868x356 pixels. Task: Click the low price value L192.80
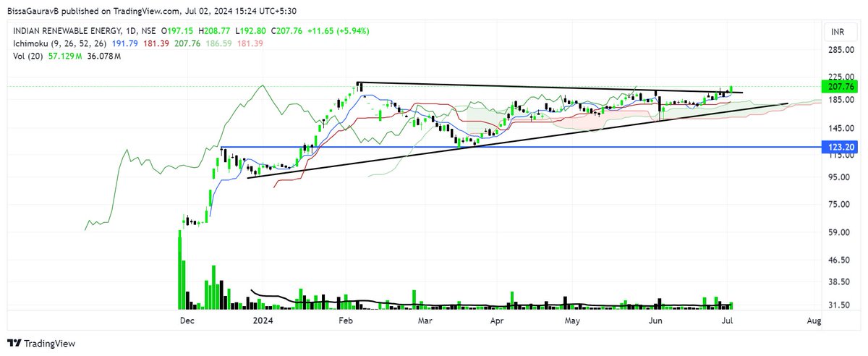250,32
